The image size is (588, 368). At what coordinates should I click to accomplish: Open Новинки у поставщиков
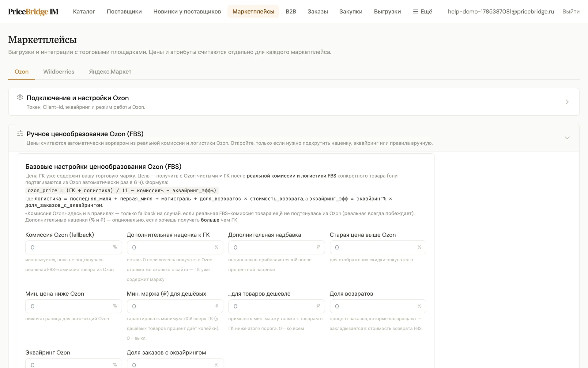pos(187,12)
